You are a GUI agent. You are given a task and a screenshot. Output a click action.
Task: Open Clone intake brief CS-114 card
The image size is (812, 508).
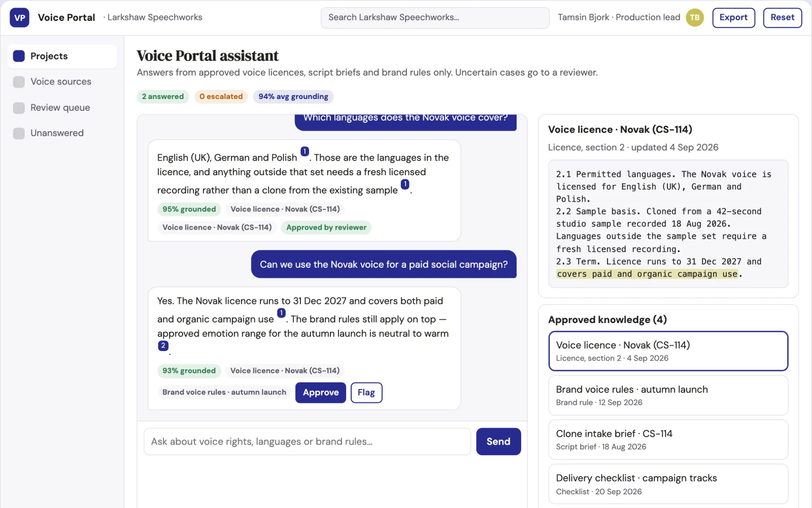click(x=668, y=439)
